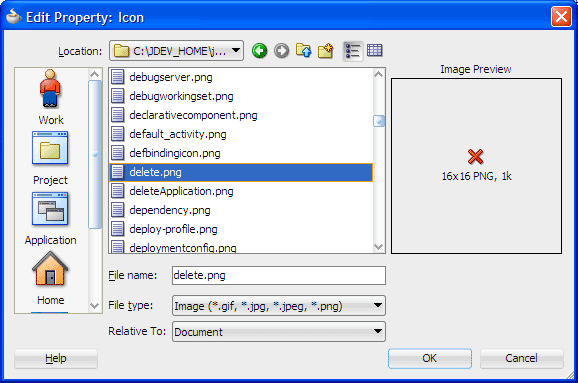Click the folder icon in Location box
Screen dimensions: 578x383
click(x=121, y=51)
